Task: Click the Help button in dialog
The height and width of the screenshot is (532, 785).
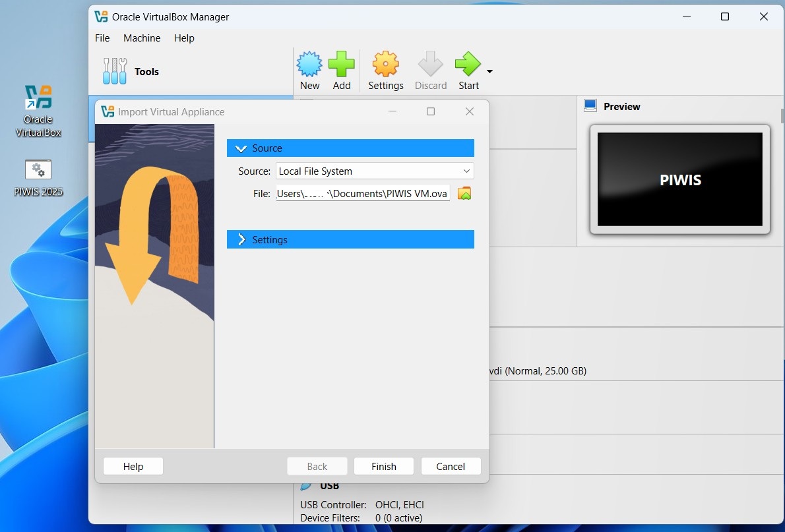Action: coord(133,467)
